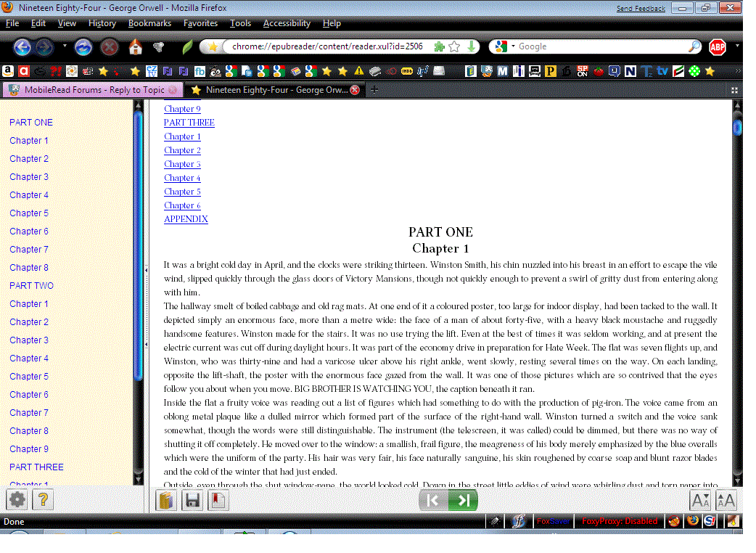
Task: Open the File menu
Action: pyautogui.click(x=12, y=23)
